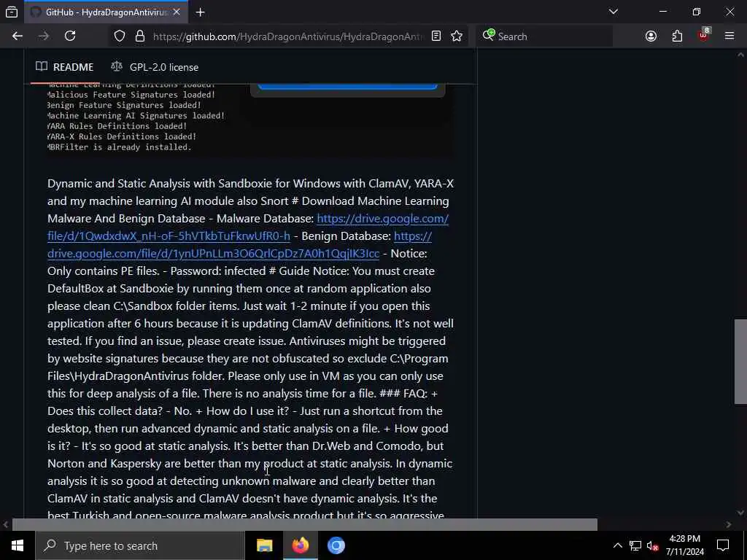Show hidden system tray icons
Screen dimensions: 747x560
tap(617, 545)
